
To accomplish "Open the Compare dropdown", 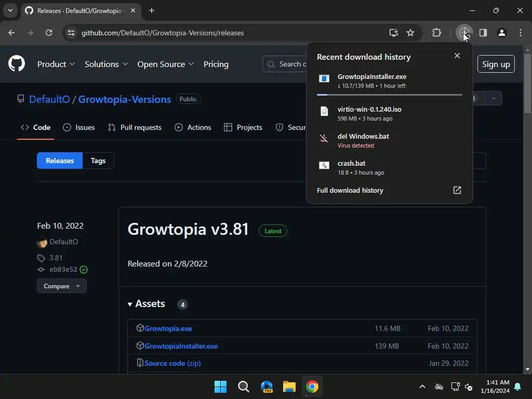I will tap(62, 286).
